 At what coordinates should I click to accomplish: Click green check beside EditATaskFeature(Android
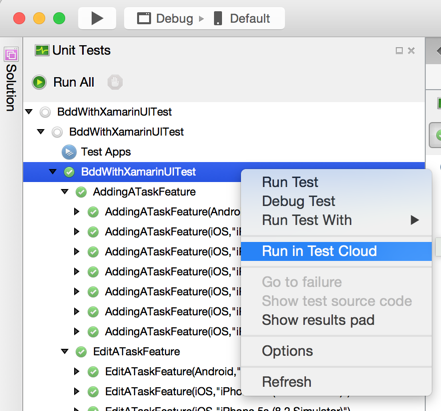point(93,372)
